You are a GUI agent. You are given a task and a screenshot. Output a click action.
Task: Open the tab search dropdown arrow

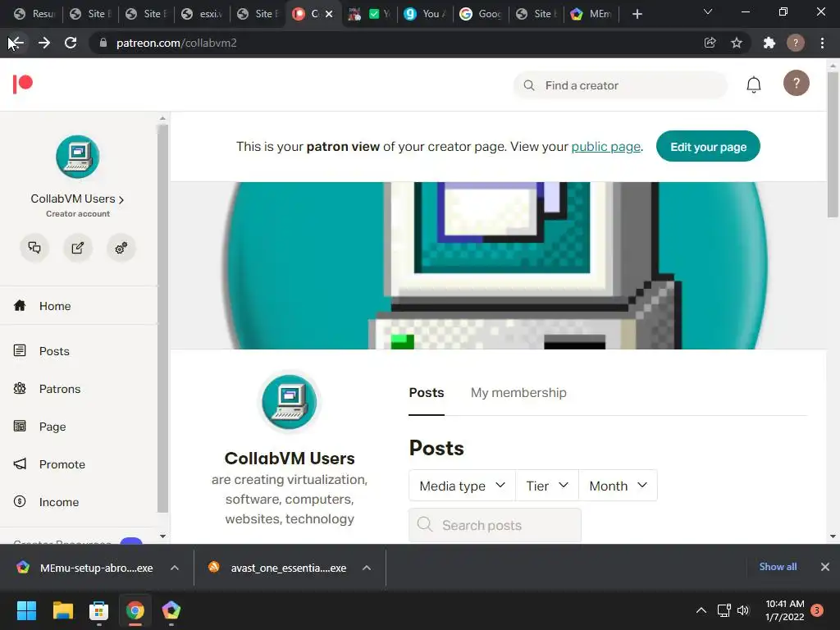[x=708, y=11]
